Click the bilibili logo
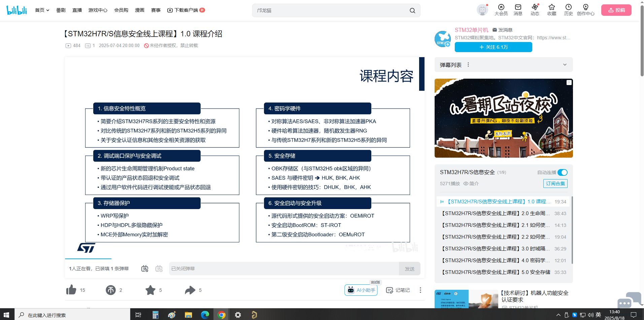This screenshot has height=320, width=644. 16,10
